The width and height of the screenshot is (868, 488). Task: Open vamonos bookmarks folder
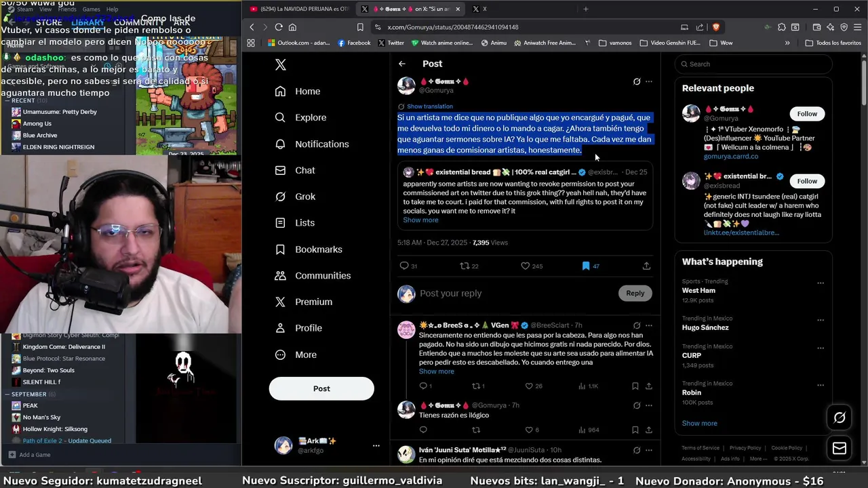click(x=615, y=43)
